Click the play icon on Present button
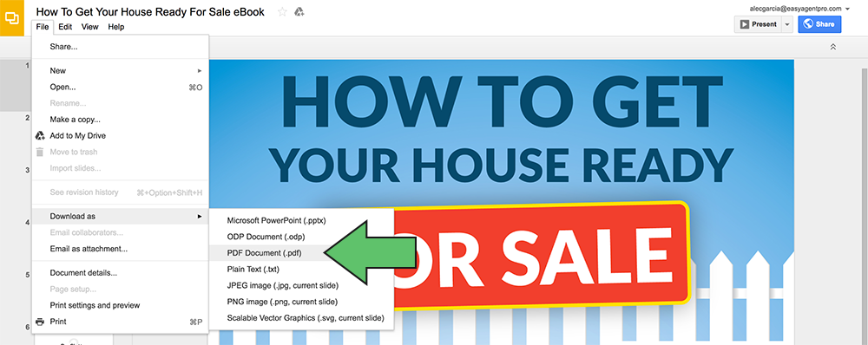This screenshot has height=345, width=868. tap(745, 24)
